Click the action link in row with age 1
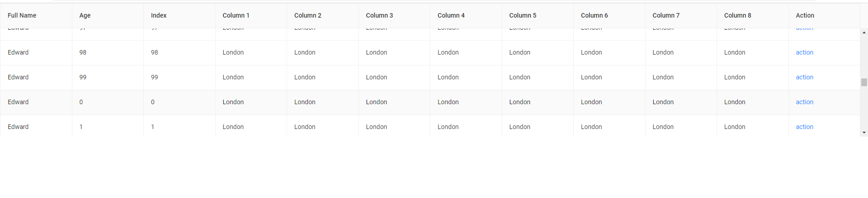Image resolution: width=868 pixels, height=198 pixels. [804, 127]
